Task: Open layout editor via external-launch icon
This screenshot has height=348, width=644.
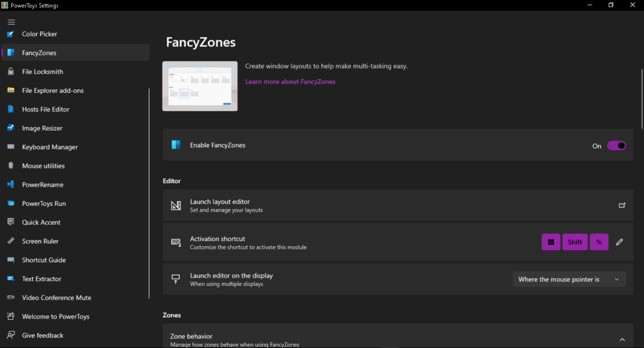Action: coord(622,205)
